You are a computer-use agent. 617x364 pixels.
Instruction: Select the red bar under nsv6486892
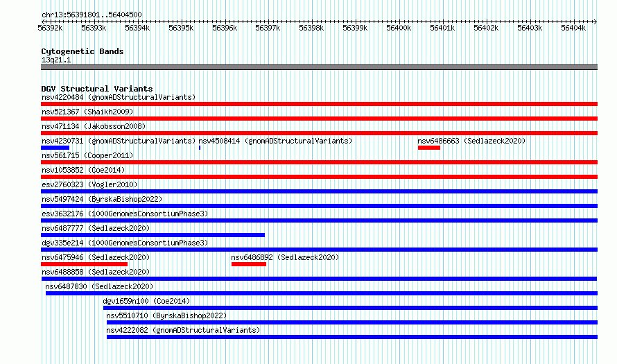[x=249, y=264]
